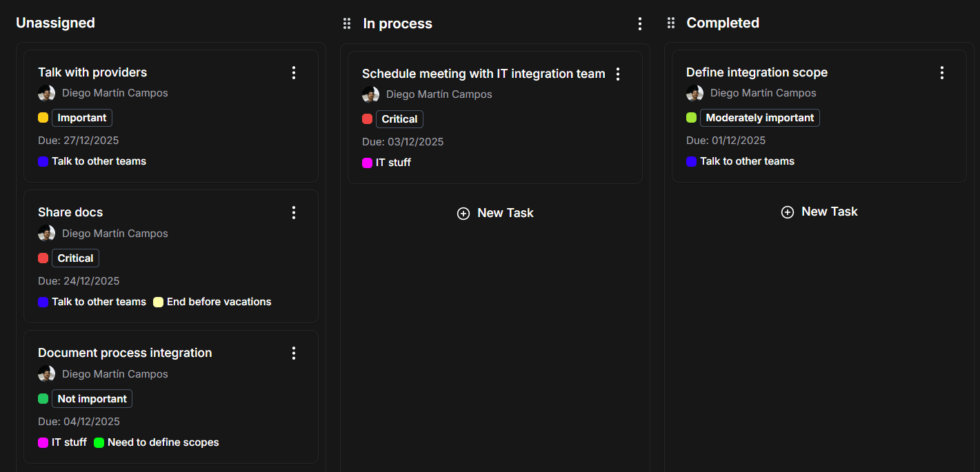Add New Task in In process column
Image resolution: width=980 pixels, height=472 pixels.
pyautogui.click(x=495, y=214)
